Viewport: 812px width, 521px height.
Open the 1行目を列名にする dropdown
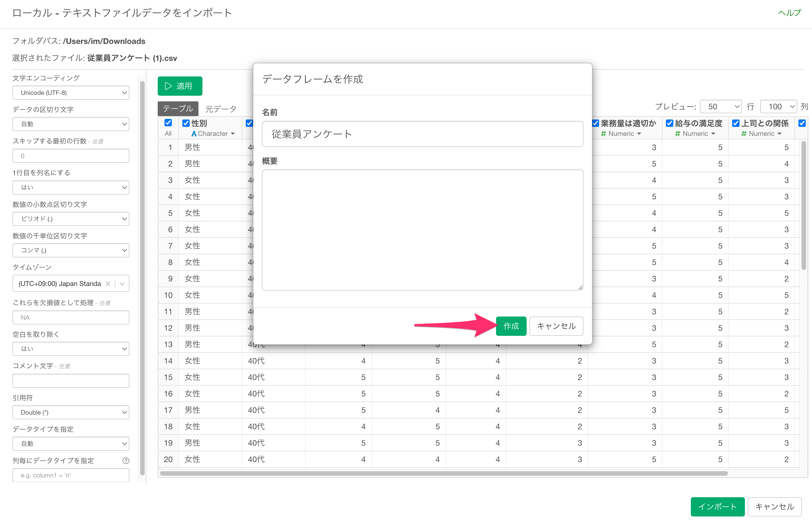[x=71, y=187]
